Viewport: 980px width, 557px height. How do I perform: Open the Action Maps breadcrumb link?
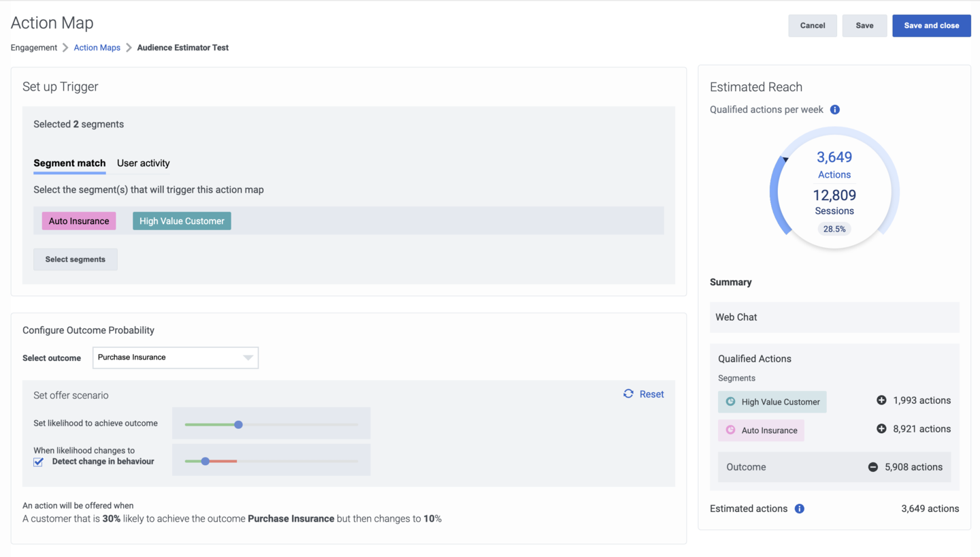pos(97,48)
